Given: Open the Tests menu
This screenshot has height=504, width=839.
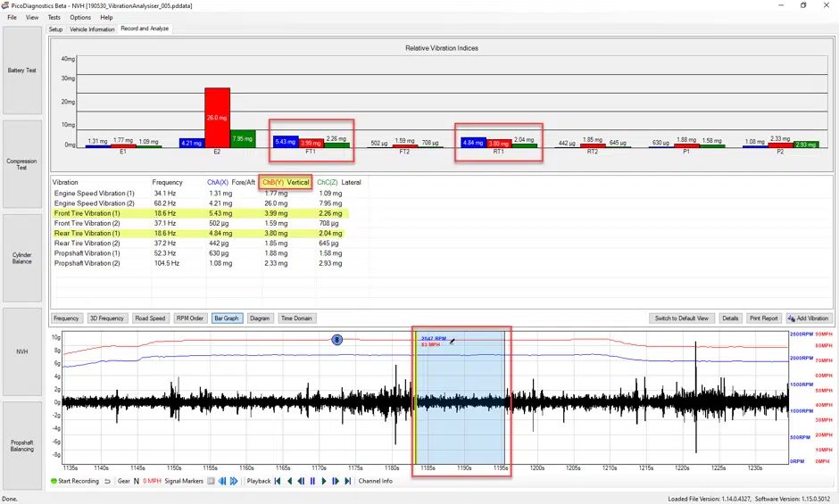Looking at the screenshot, I should [54, 17].
